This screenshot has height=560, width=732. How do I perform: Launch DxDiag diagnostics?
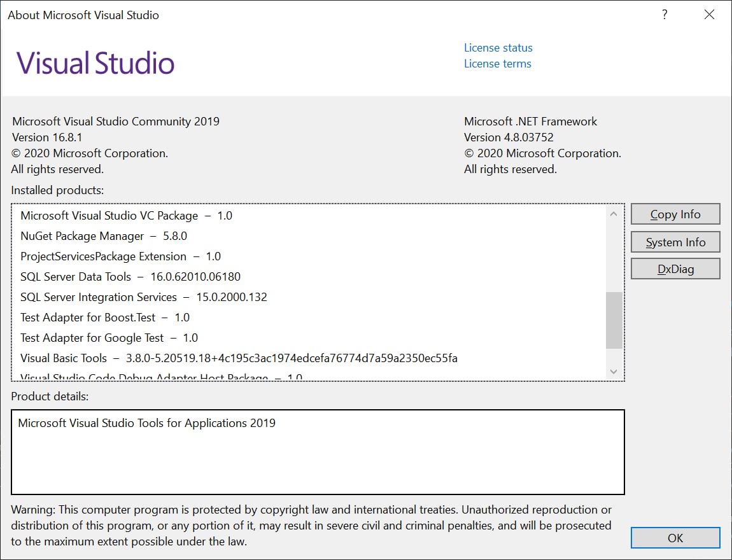tap(675, 269)
